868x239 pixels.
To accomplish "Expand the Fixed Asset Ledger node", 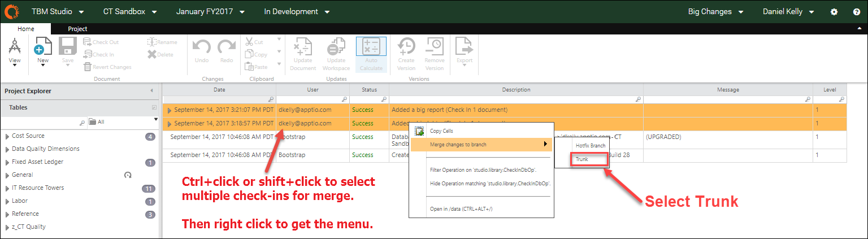I will [7, 162].
